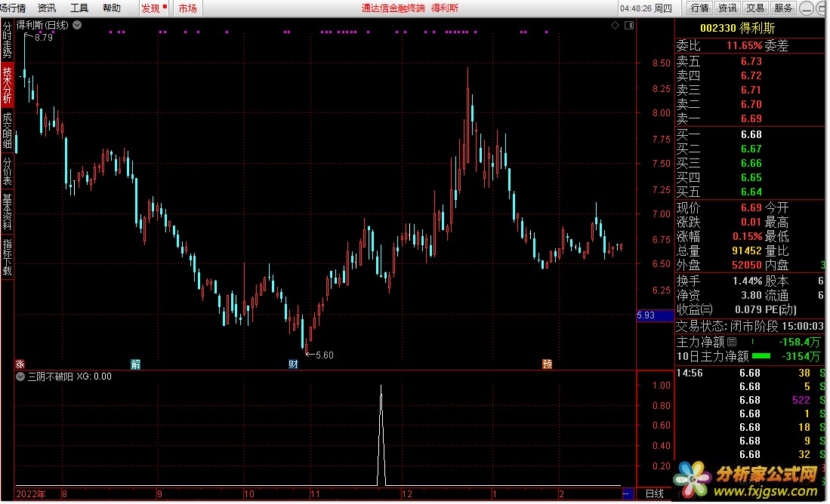Select the 基本资料 side tab

click(7, 211)
